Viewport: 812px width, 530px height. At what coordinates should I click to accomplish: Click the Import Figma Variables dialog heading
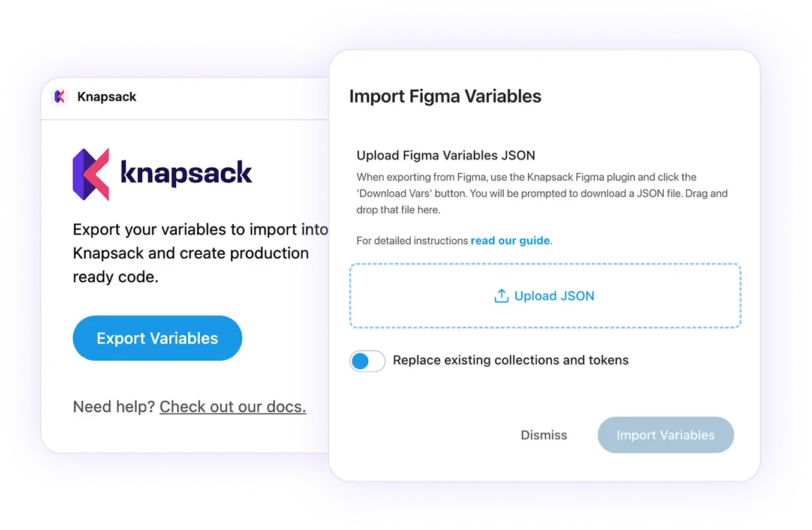point(445,96)
